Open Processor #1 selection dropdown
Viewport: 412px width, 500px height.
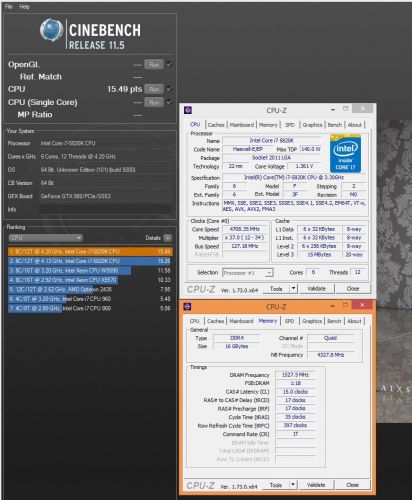coord(248,273)
